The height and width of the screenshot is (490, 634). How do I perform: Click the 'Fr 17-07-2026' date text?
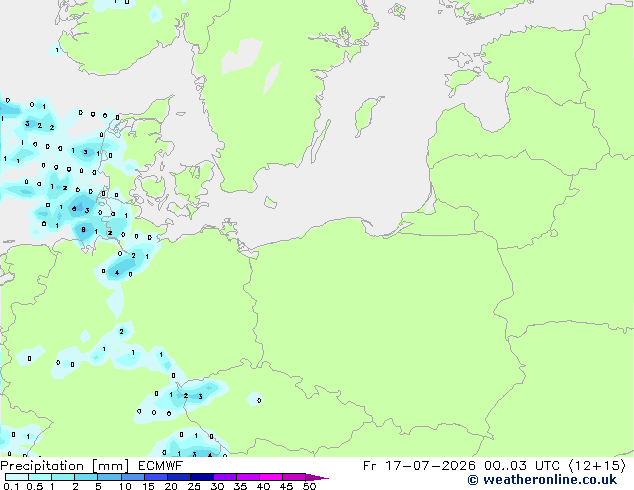click(x=419, y=466)
